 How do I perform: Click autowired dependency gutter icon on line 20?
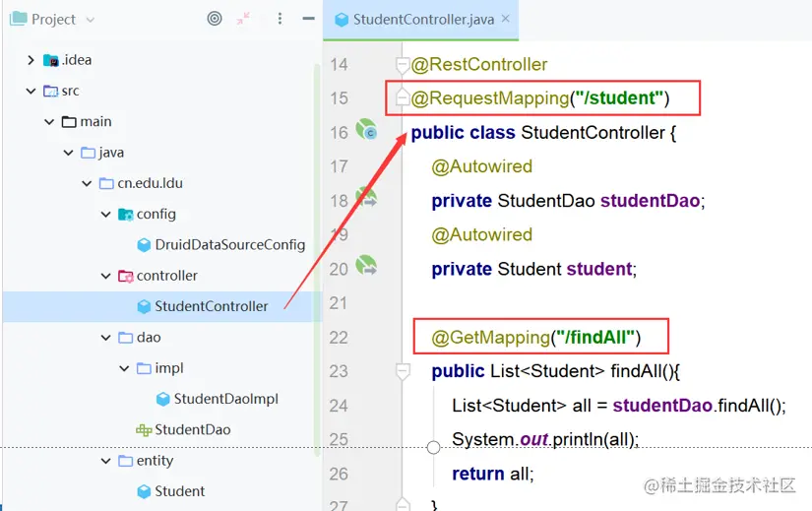366,266
